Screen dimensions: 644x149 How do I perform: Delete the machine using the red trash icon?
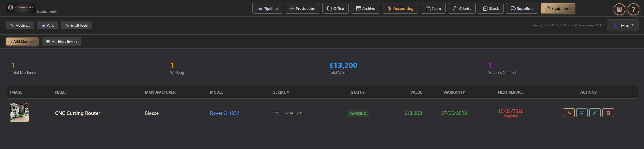click(x=608, y=113)
